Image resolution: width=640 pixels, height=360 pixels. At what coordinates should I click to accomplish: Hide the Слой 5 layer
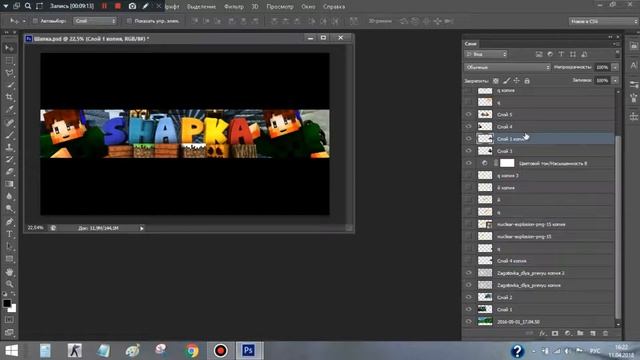point(469,114)
